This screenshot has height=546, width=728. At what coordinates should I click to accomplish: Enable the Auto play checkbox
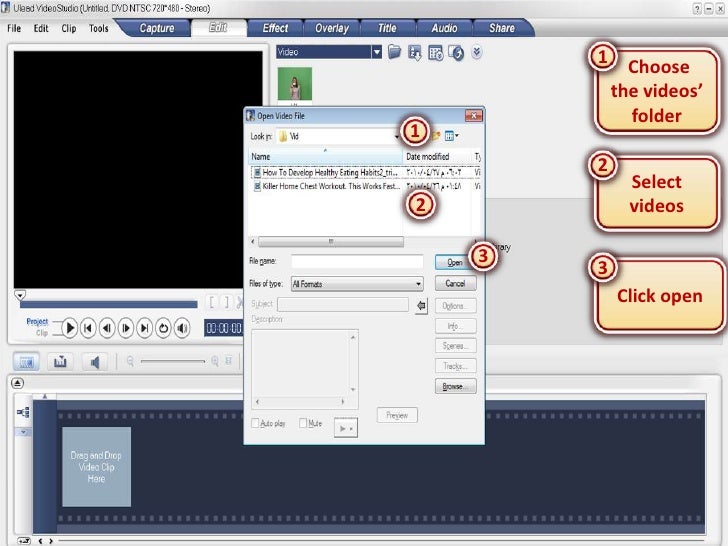[255, 423]
